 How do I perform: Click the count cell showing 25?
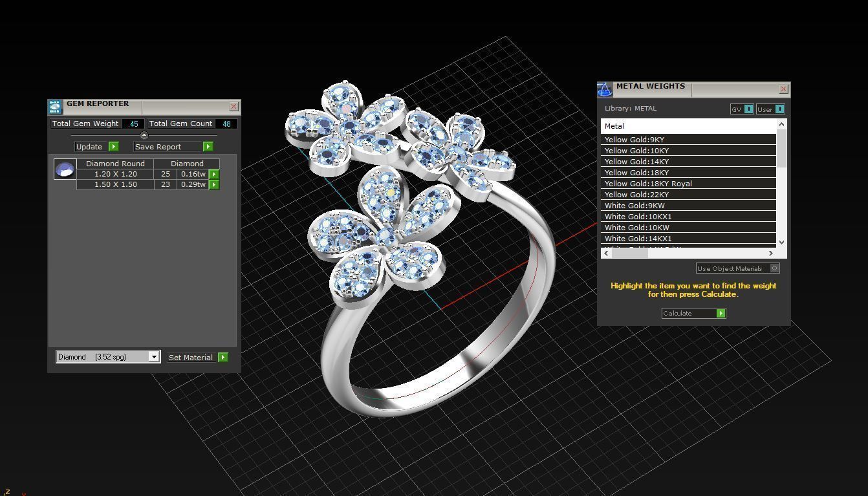(x=166, y=175)
